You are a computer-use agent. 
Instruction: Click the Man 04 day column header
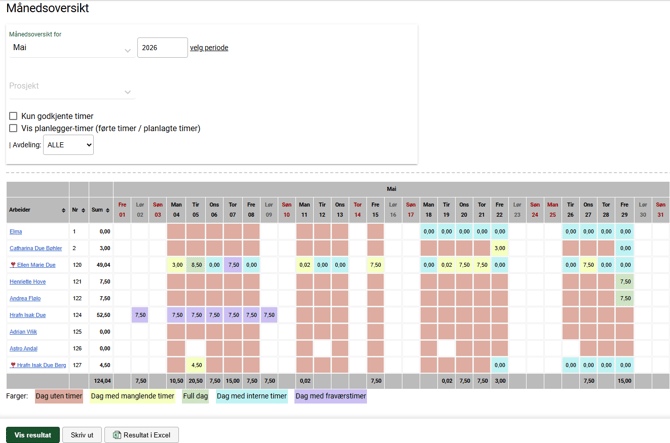[x=176, y=210]
